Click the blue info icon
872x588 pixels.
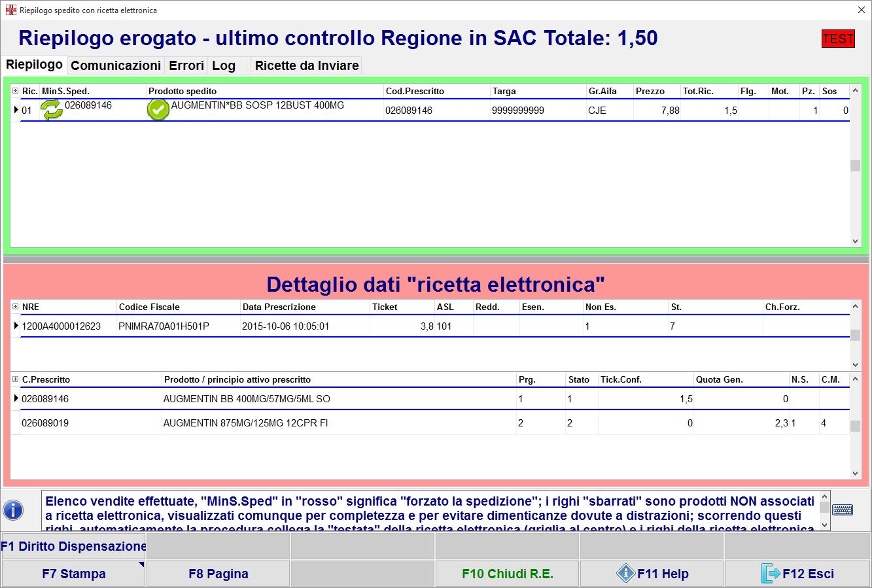pos(13,510)
